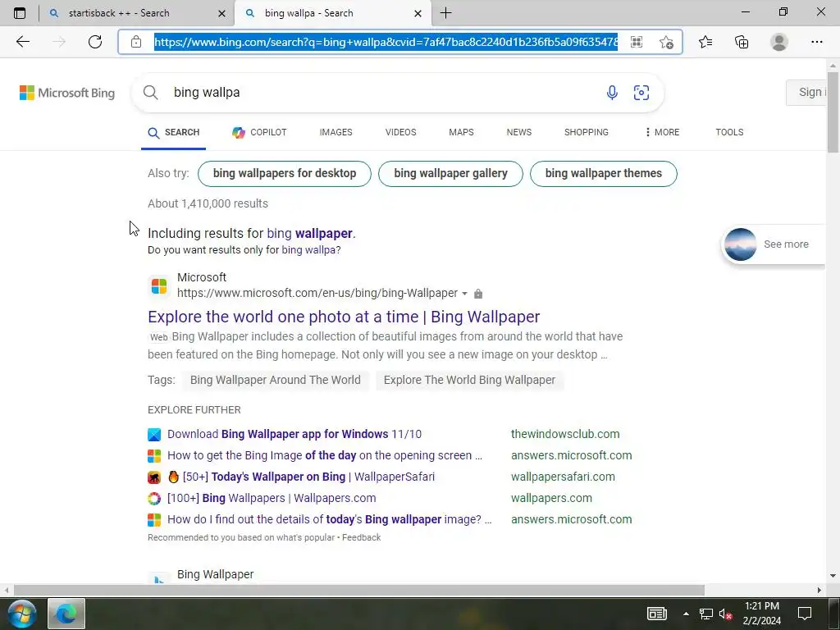Screen dimensions: 840x630
Task: Open How do I find out details link
Action: coord(330,519)
